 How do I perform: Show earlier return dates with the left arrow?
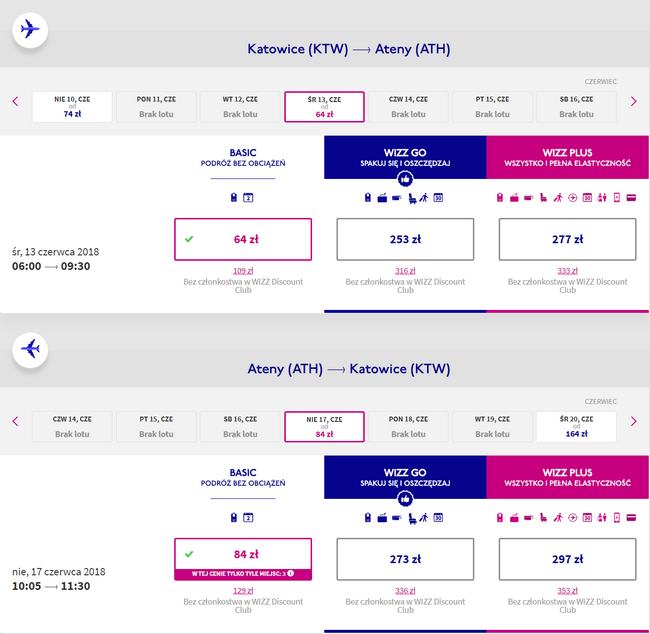[15, 421]
